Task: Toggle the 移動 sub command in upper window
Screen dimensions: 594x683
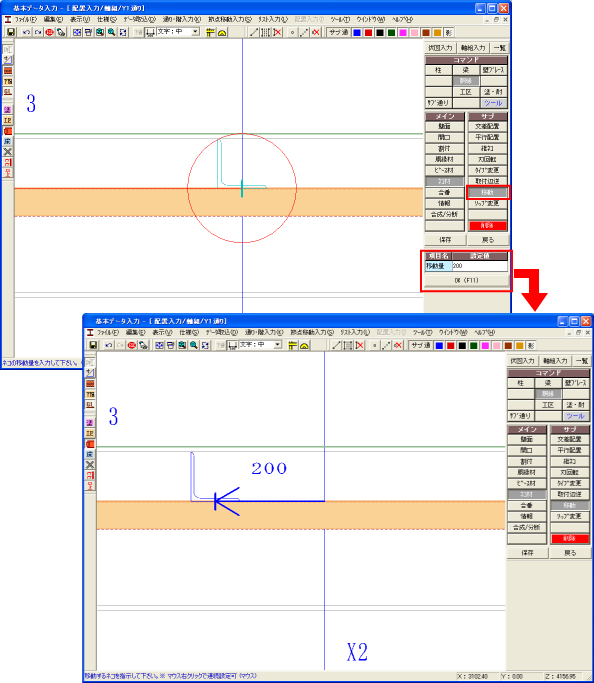Action: 488,192
